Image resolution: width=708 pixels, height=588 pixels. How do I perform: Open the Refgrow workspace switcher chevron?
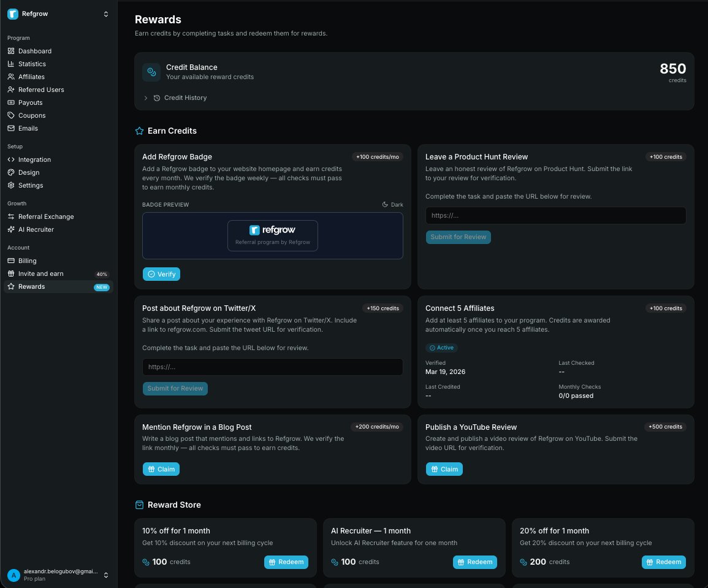tap(105, 14)
